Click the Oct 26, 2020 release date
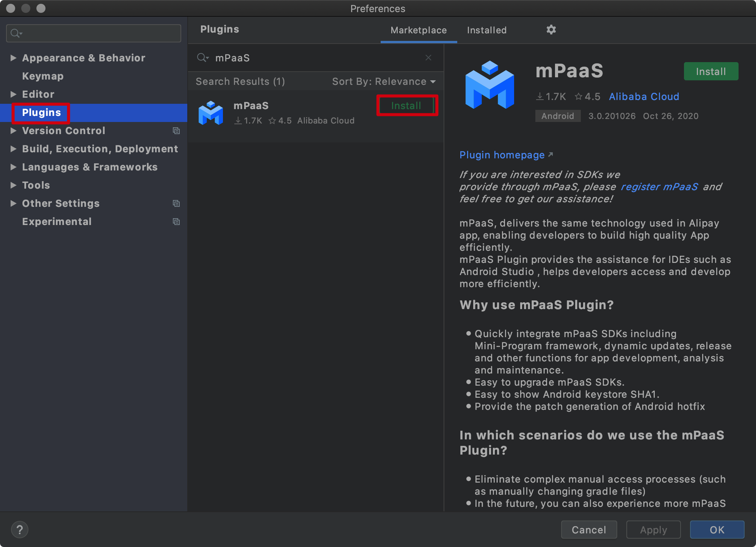The image size is (756, 547). pyautogui.click(x=670, y=116)
